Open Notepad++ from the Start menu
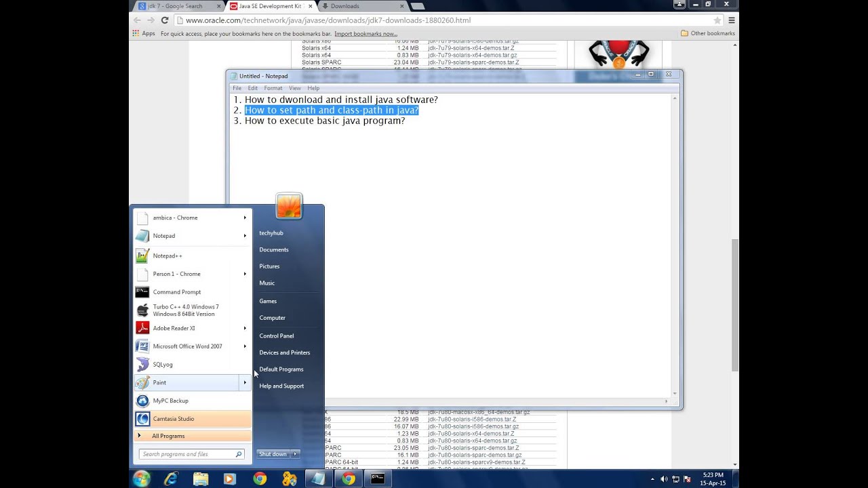 (x=193, y=256)
